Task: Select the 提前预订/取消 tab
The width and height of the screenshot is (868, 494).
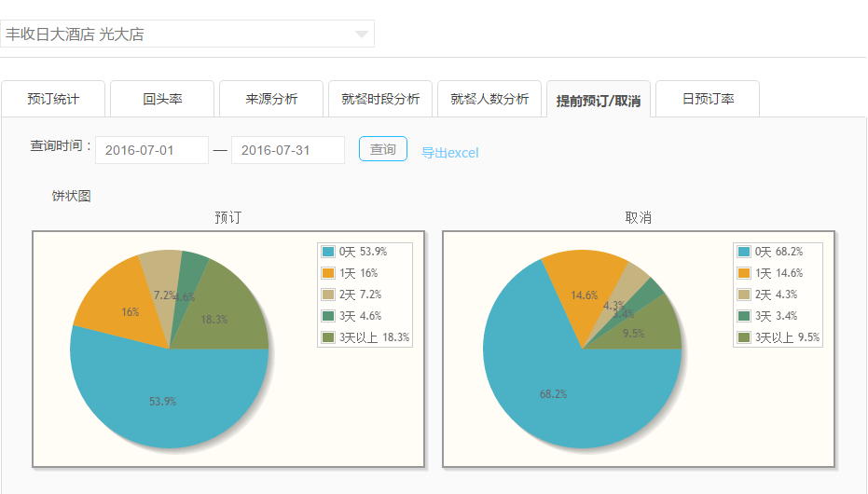Action: [x=599, y=100]
